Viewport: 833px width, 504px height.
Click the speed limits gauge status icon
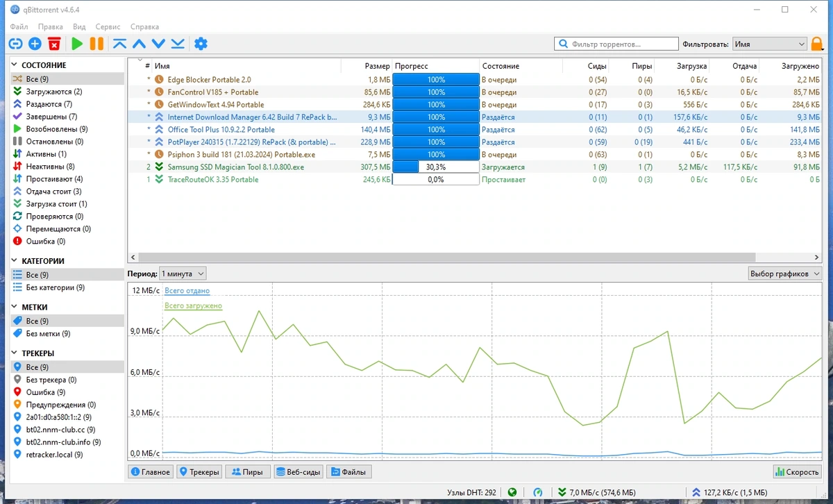point(538,492)
